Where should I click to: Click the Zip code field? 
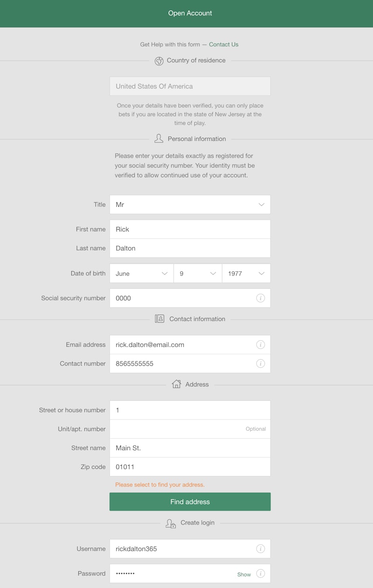pos(190,467)
